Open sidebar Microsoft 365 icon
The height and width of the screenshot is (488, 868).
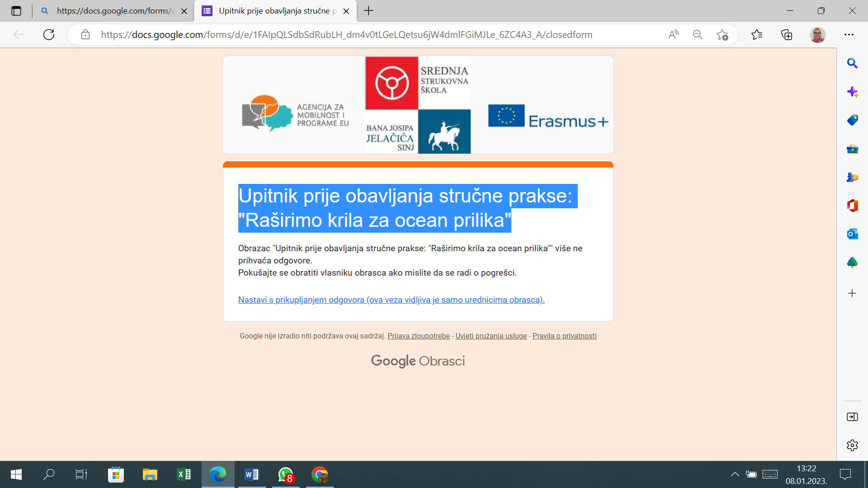852,206
